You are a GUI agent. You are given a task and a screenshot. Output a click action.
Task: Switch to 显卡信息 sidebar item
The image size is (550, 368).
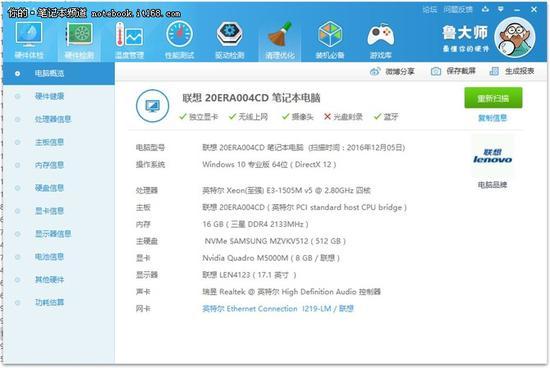(49, 211)
